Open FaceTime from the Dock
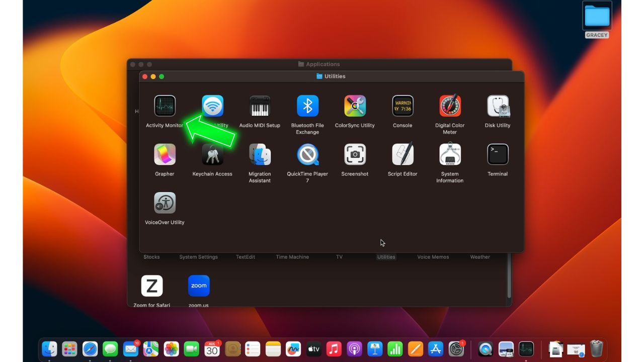The width and height of the screenshot is (644, 362). 192,348
